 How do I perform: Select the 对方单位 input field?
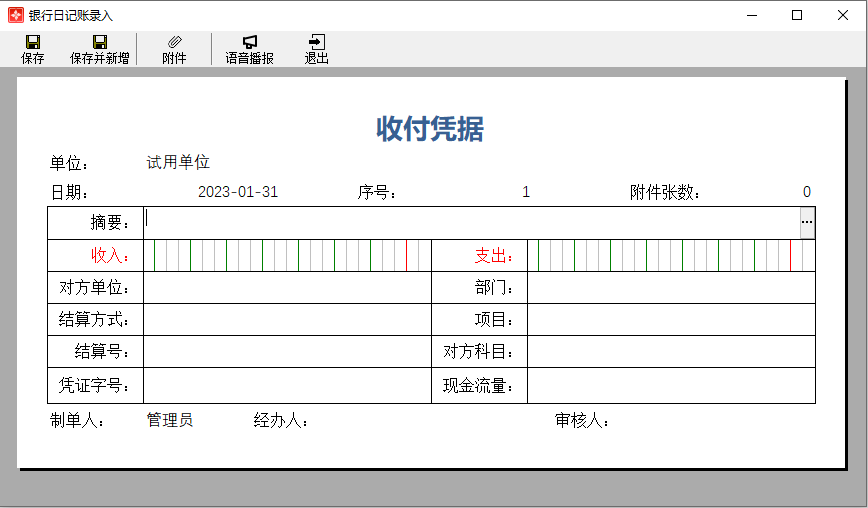pos(287,287)
